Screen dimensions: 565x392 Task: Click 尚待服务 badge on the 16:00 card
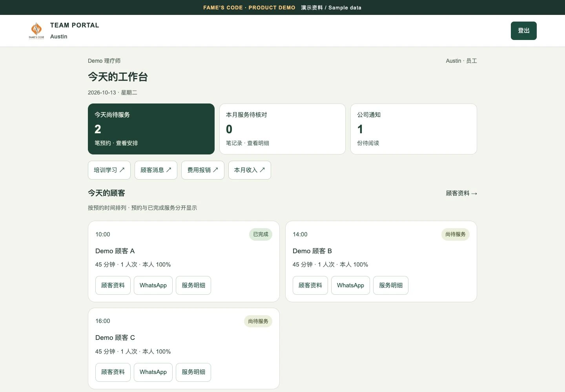pyautogui.click(x=258, y=321)
